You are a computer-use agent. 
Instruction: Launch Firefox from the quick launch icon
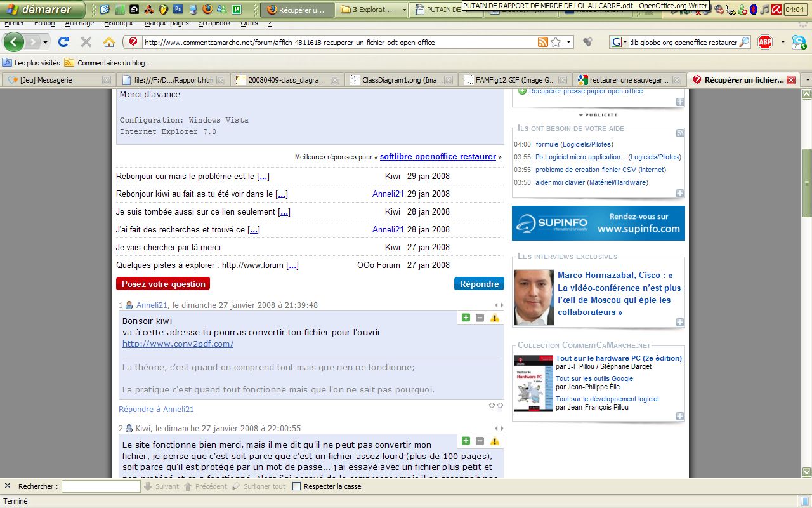point(207,10)
